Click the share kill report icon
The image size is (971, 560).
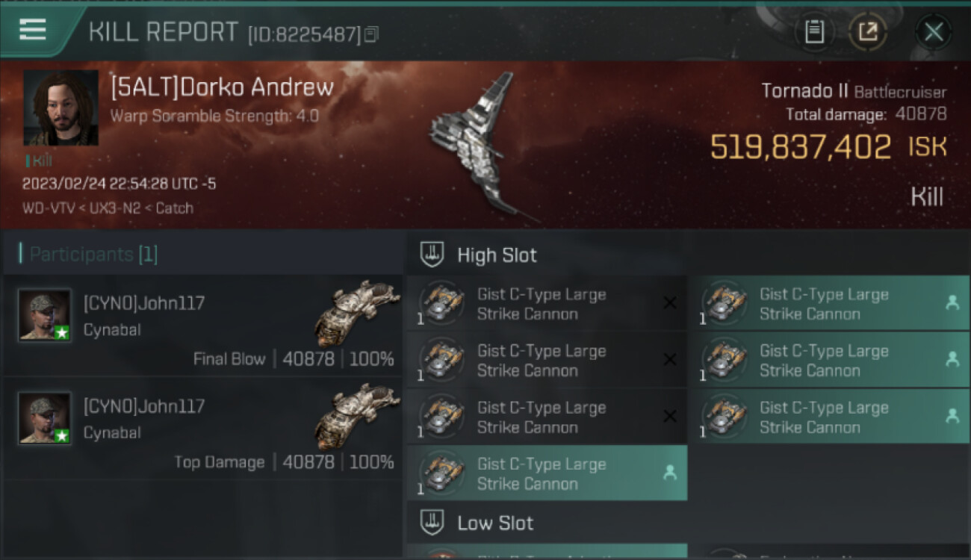pyautogui.click(x=868, y=32)
